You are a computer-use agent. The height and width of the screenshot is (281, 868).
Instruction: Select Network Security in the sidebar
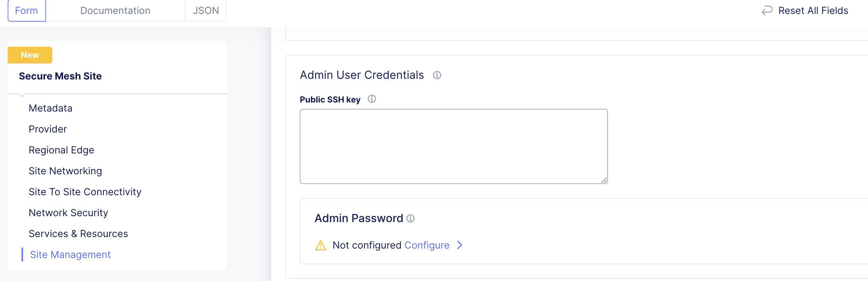point(68,213)
